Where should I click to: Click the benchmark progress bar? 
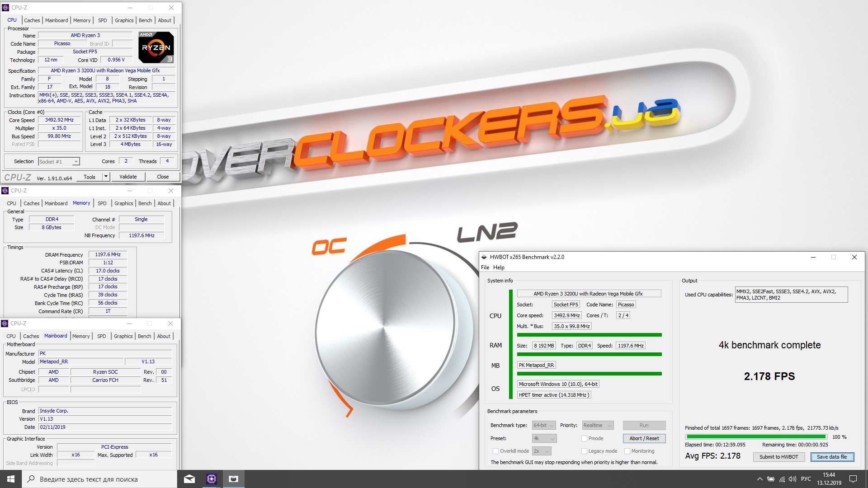tap(756, 437)
